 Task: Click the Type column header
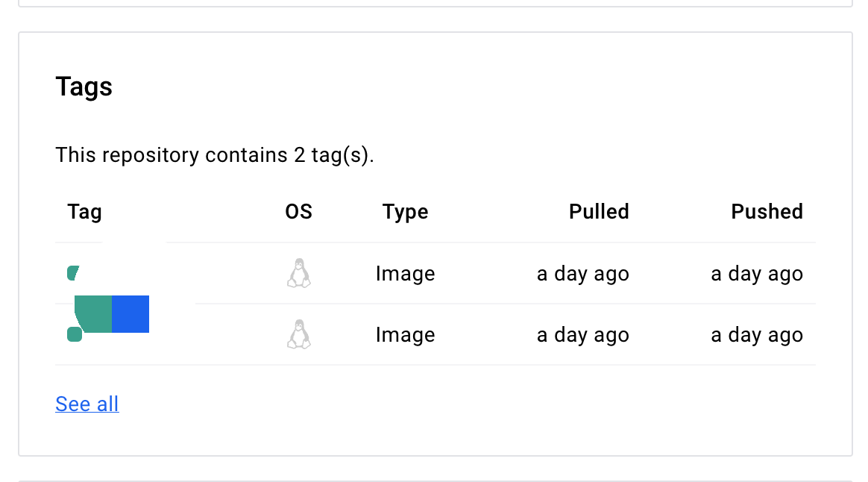(x=405, y=212)
